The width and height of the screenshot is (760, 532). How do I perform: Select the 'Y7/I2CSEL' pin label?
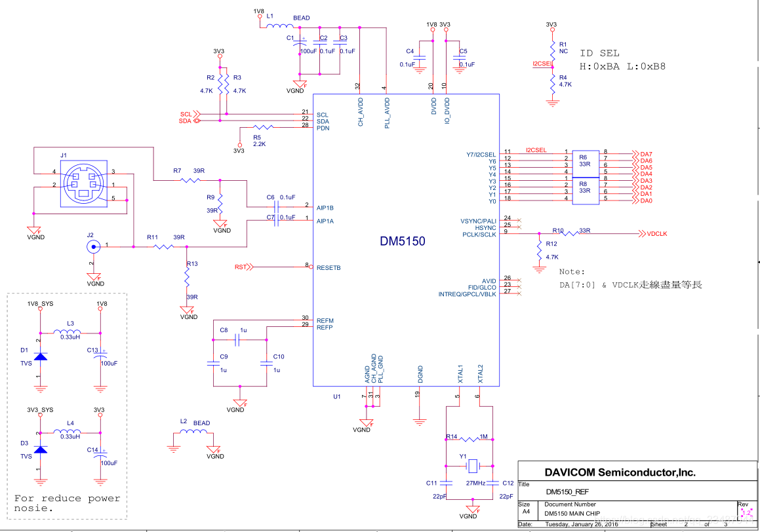(x=481, y=155)
